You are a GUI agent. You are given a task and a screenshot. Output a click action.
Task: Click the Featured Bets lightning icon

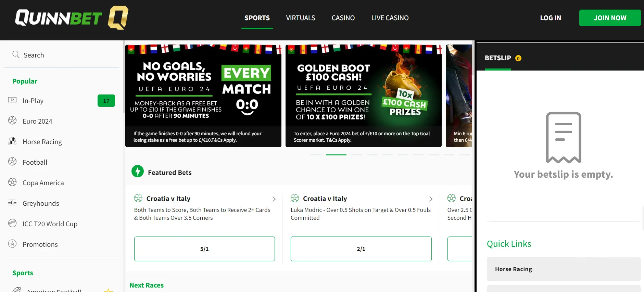point(138,171)
